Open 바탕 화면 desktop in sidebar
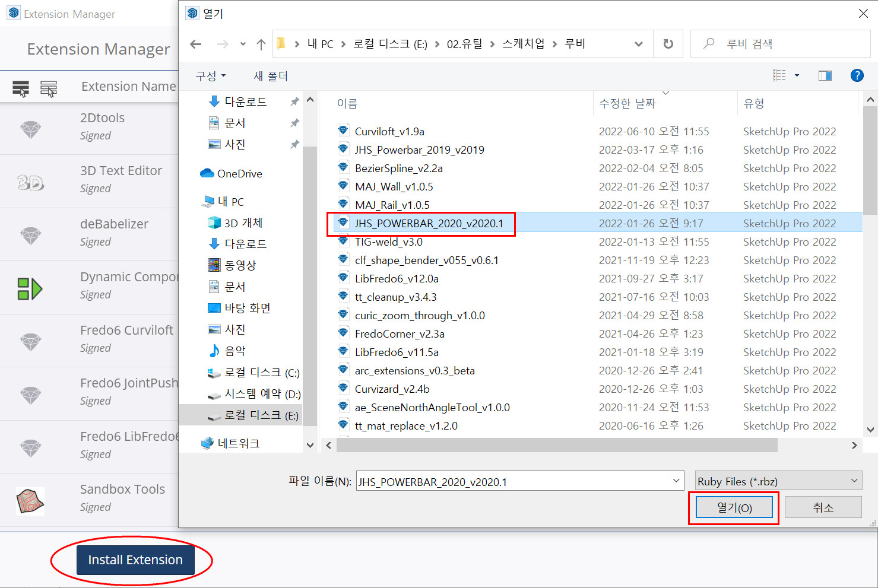Screen dimensions: 878x588 tap(239, 308)
